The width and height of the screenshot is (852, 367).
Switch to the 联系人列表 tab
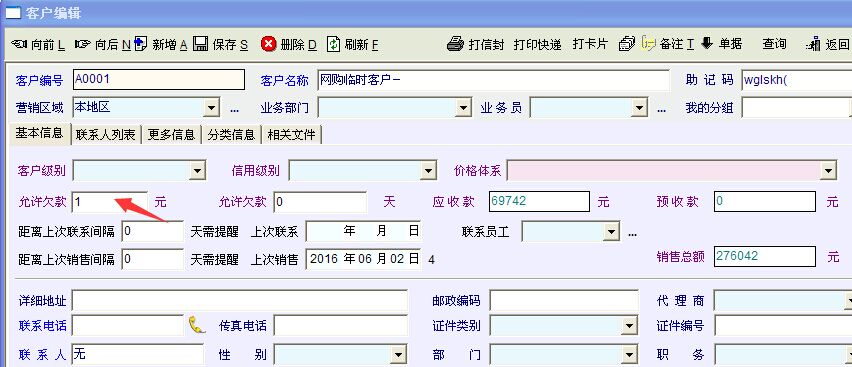click(x=106, y=135)
